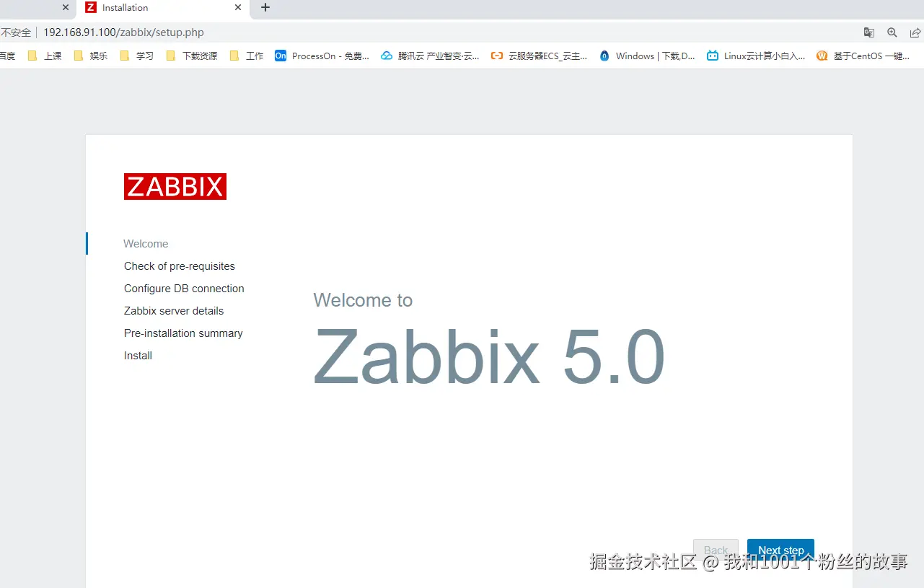Select Pre-installation summary step
Screen dimensions: 924x588
183,333
